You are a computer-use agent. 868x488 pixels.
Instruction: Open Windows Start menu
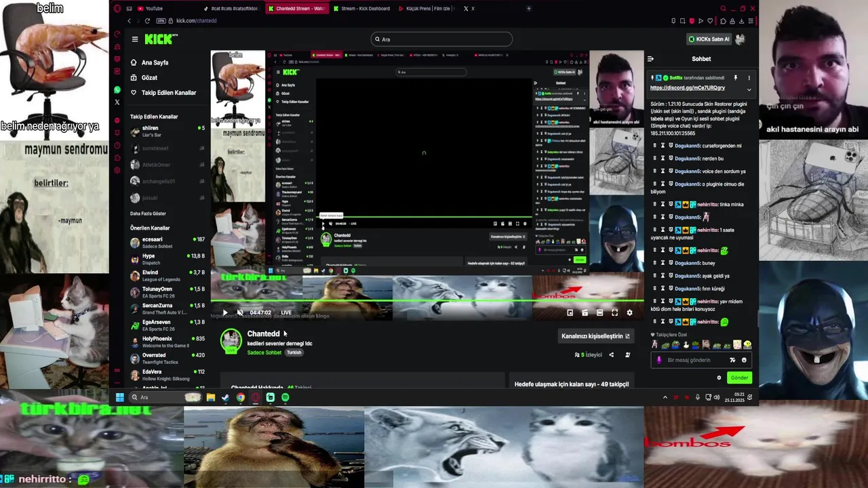pyautogui.click(x=120, y=397)
